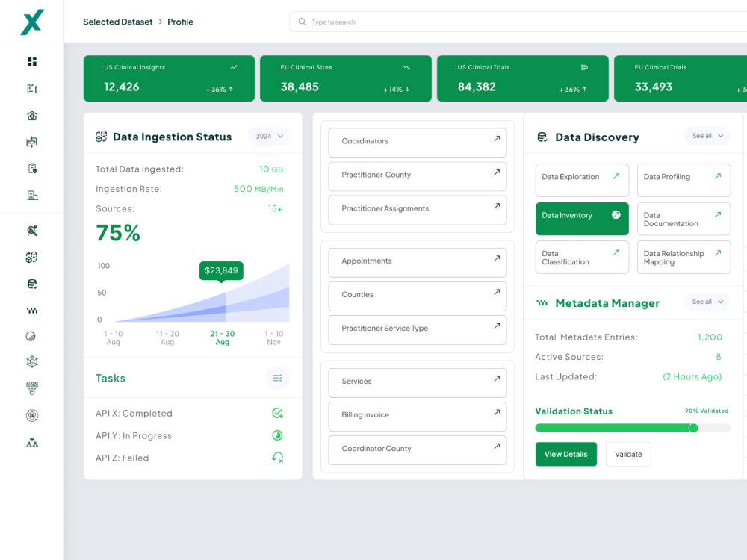The height and width of the screenshot is (560, 747).
Task: Open the Counties entry
Action: (x=418, y=296)
